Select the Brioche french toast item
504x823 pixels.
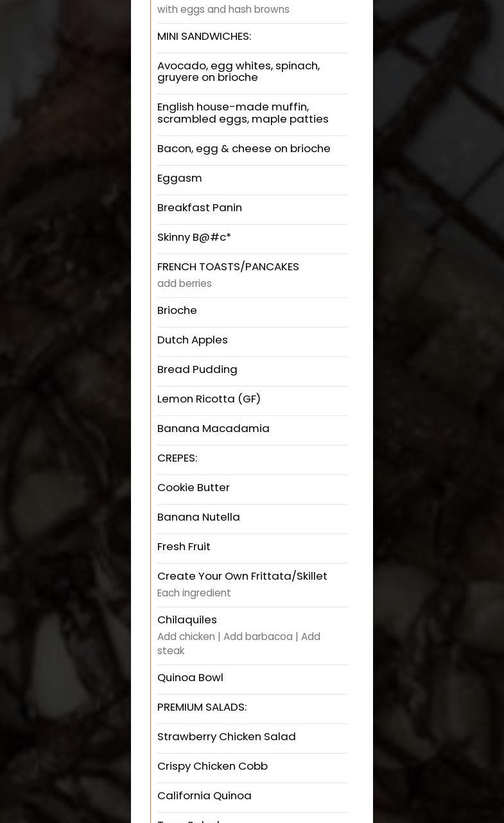pyautogui.click(x=177, y=311)
